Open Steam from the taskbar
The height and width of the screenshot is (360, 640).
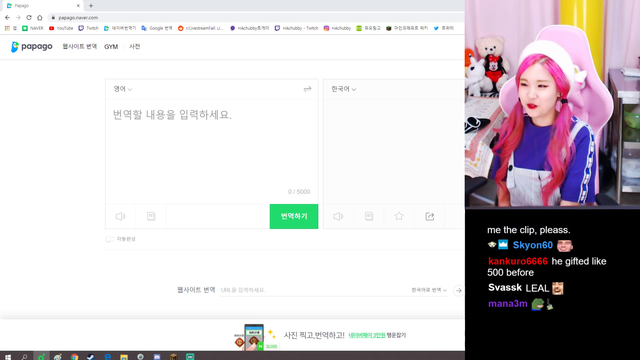[91, 357]
